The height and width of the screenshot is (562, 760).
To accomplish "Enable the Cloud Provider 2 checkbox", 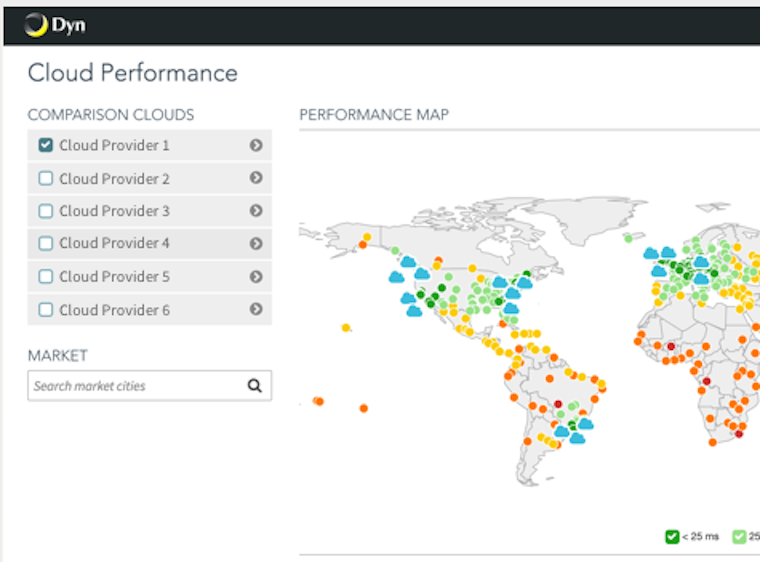I will tap(46, 178).
